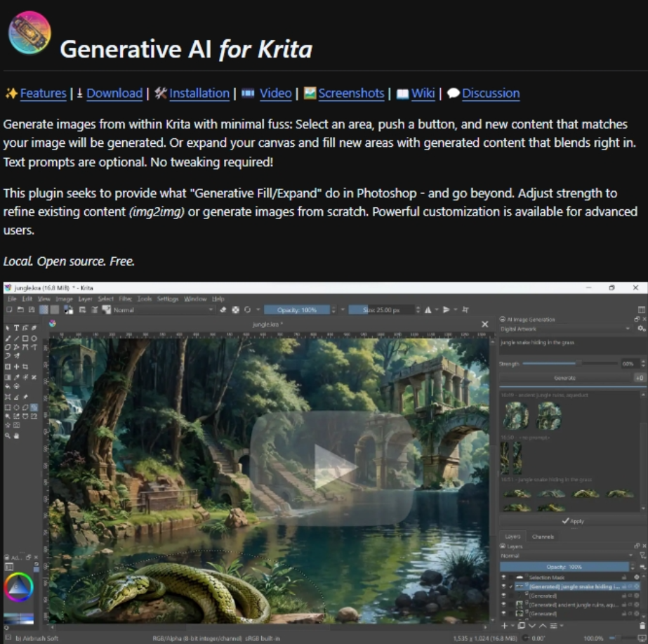Image resolution: width=648 pixels, height=644 pixels.
Task: Open the Download link
Action: point(114,93)
